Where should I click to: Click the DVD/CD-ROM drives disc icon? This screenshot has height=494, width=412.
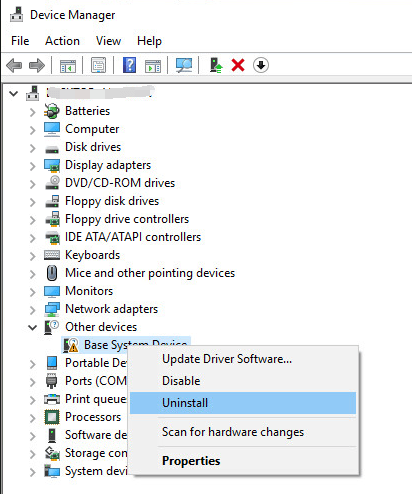52,183
